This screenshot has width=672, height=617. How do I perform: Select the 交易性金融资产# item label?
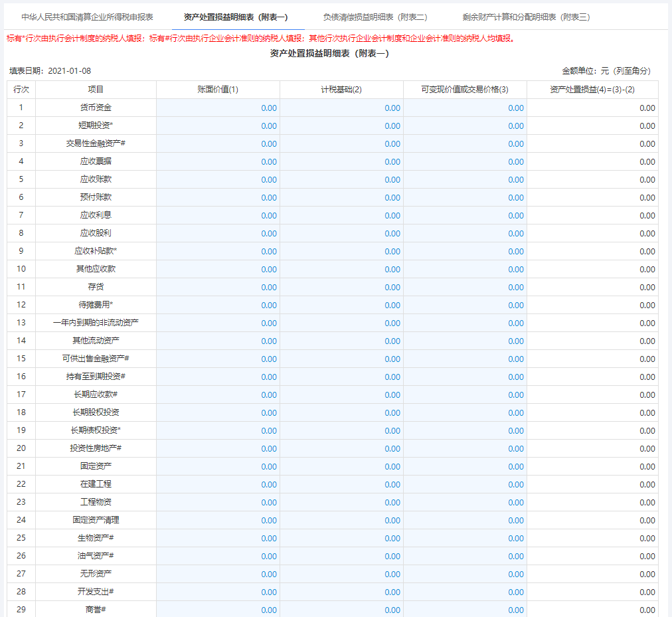(96, 143)
